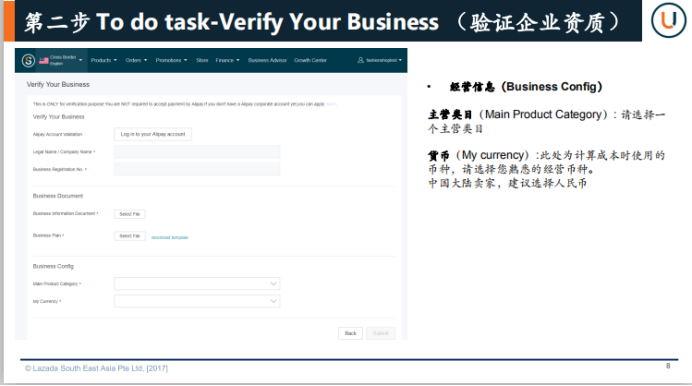The width and height of the screenshot is (692, 386).
Task: Click the user profile icon
Action: click(x=361, y=60)
